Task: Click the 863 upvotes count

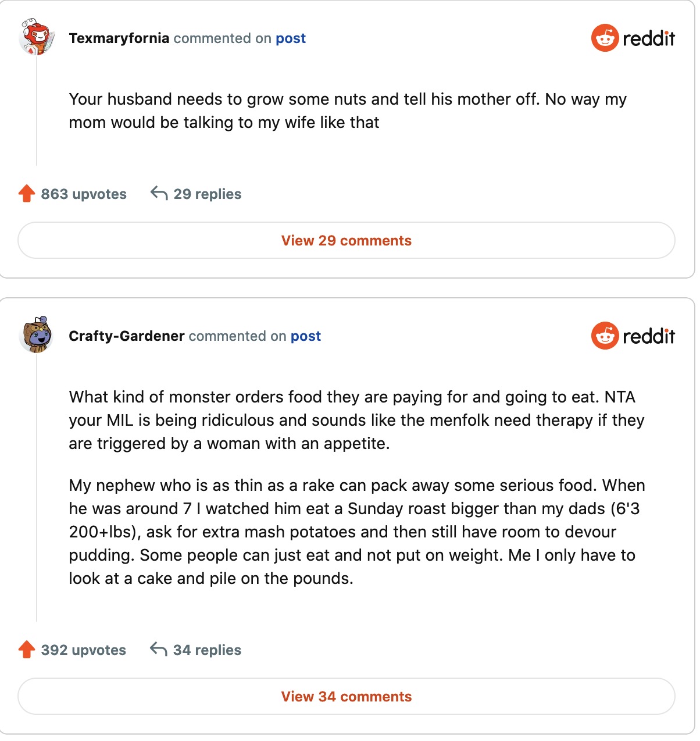Action: point(84,194)
